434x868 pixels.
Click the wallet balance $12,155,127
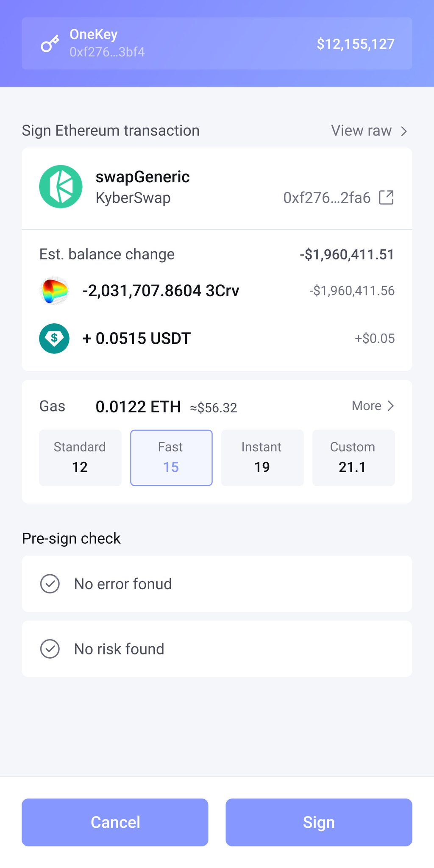point(356,44)
